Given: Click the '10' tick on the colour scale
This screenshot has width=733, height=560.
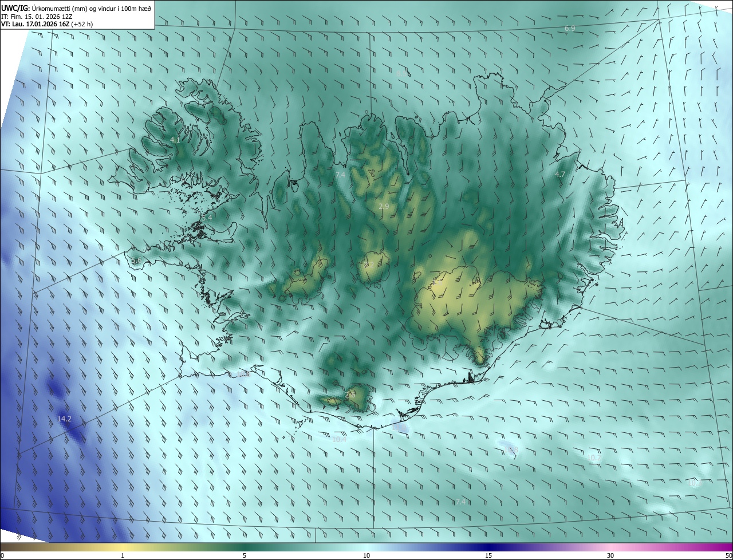Looking at the screenshot, I should [x=366, y=556].
